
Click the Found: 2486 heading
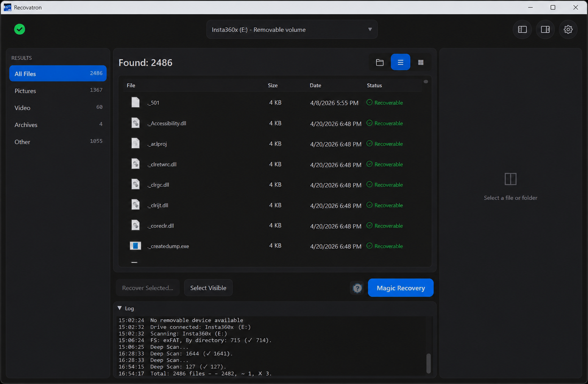pos(145,63)
